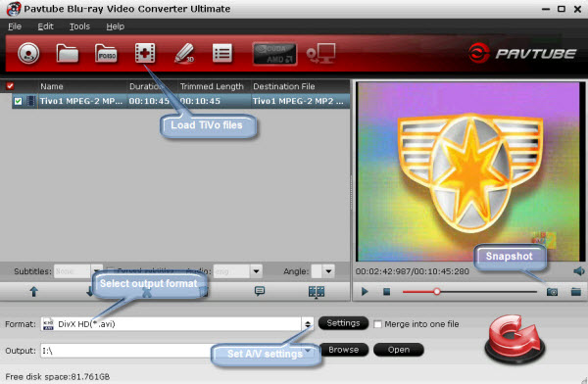Select the Tivo1 MPEG-2 MP... file name

point(81,101)
